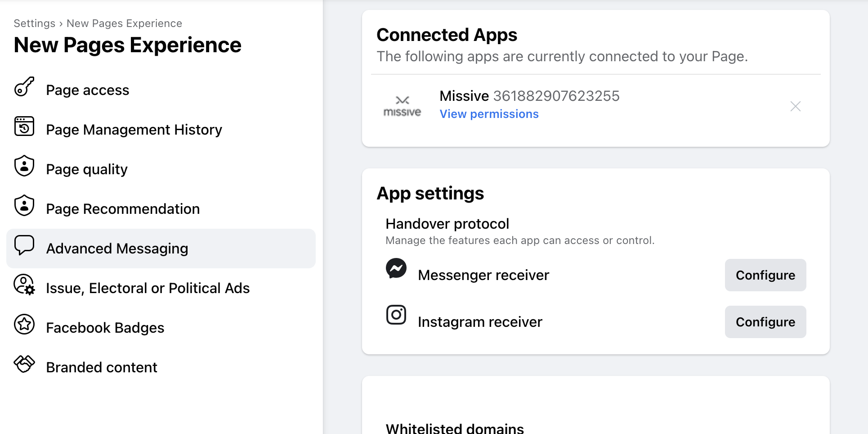Remove the Missive connected app
Image resolution: width=868 pixels, height=434 pixels.
point(796,106)
